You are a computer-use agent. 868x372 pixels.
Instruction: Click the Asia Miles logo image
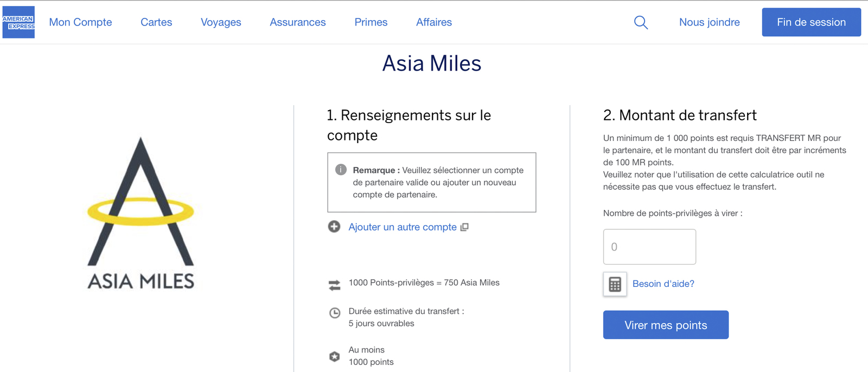(x=141, y=213)
